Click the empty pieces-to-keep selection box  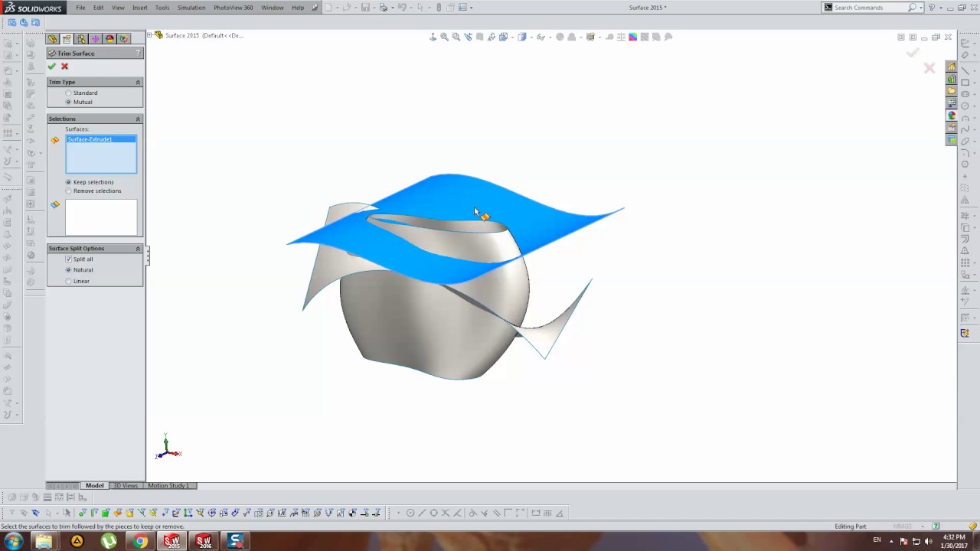101,217
